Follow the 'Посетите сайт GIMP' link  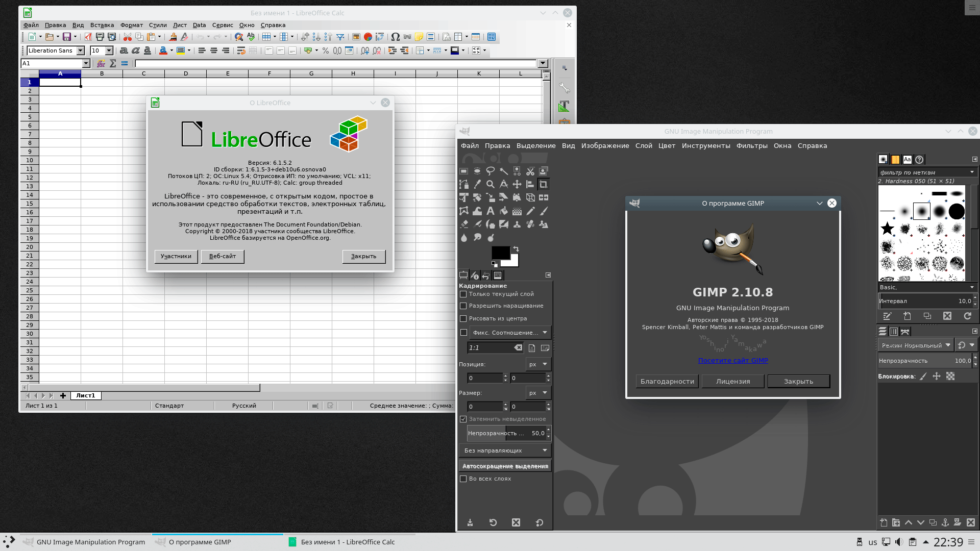click(x=732, y=360)
